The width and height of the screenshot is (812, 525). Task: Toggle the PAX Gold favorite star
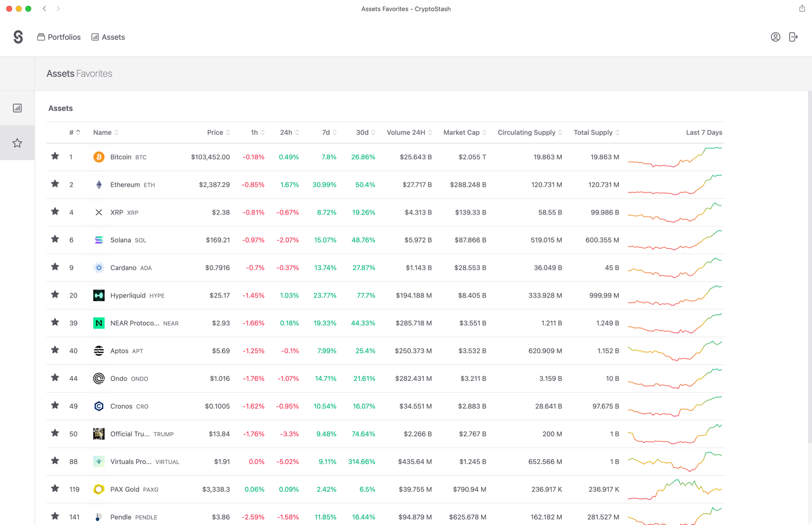[55, 488]
